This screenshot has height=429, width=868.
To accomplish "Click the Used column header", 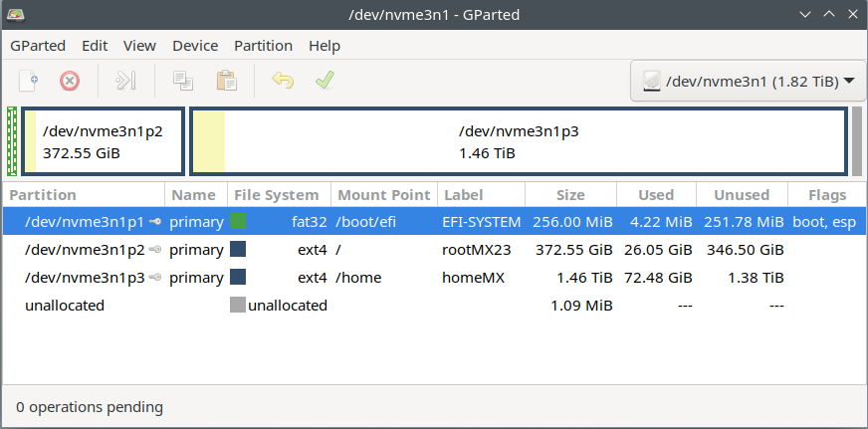I will coord(656,195).
